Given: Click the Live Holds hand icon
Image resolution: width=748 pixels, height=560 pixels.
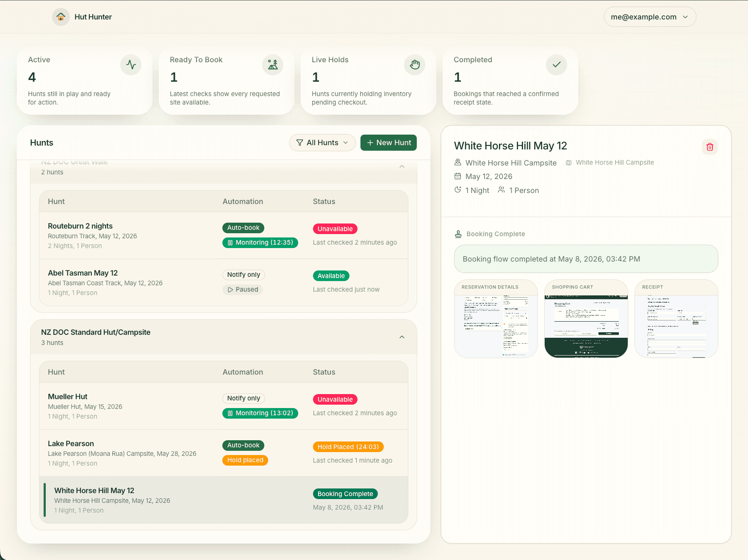Looking at the screenshot, I should 415,65.
